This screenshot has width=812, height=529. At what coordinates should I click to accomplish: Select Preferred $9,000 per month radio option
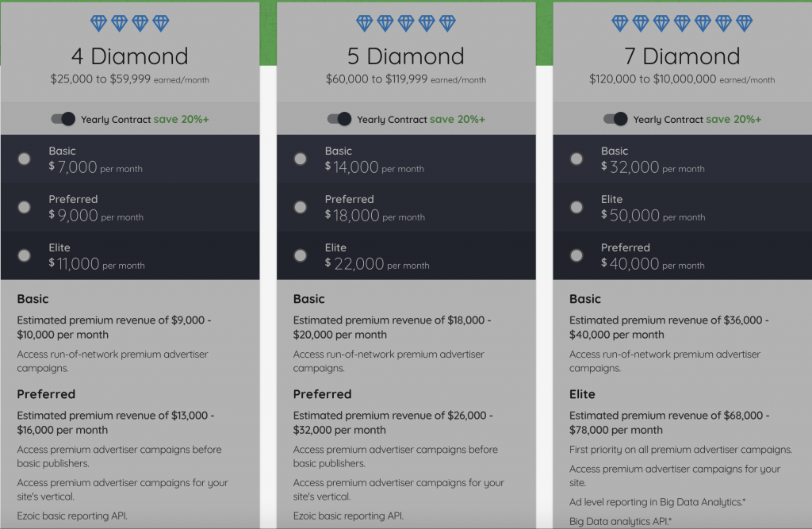25,207
